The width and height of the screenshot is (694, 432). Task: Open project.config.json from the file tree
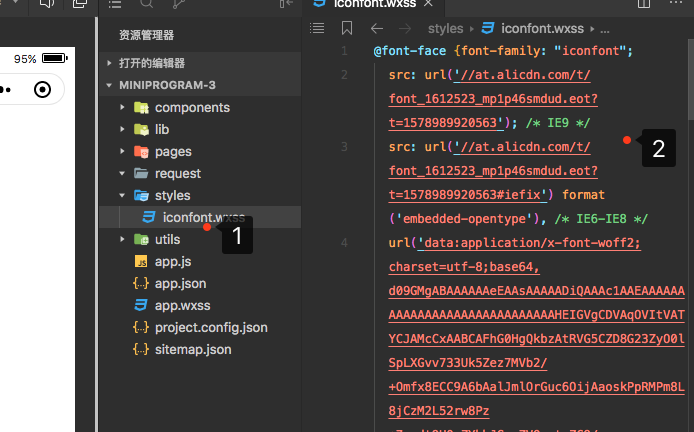pyautogui.click(x=200, y=328)
